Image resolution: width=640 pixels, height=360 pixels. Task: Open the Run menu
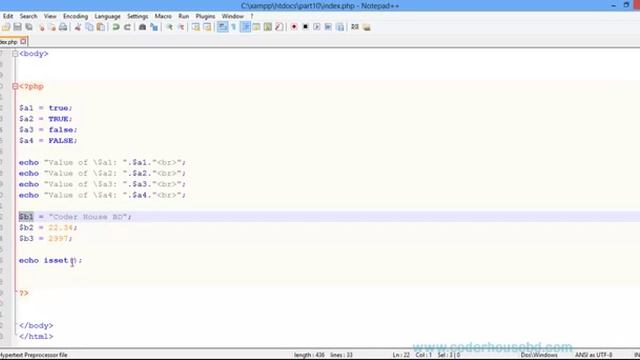pyautogui.click(x=184, y=16)
